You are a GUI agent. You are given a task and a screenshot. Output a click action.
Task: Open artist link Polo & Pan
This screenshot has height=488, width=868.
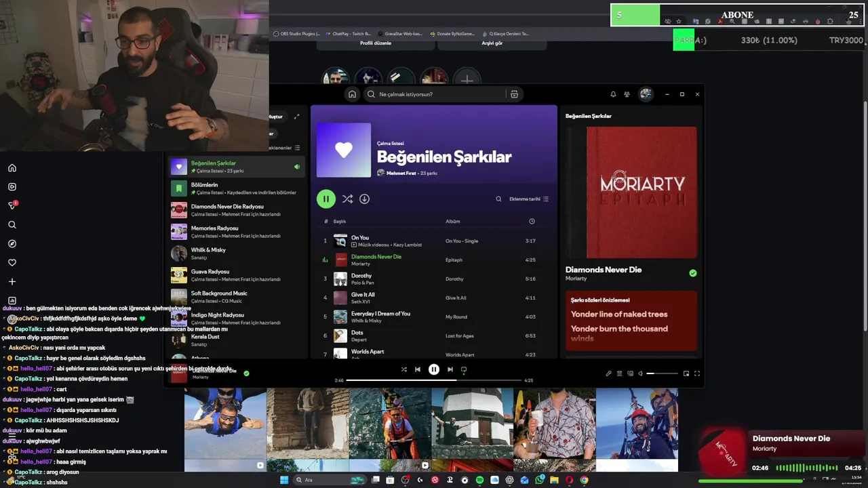(362, 283)
